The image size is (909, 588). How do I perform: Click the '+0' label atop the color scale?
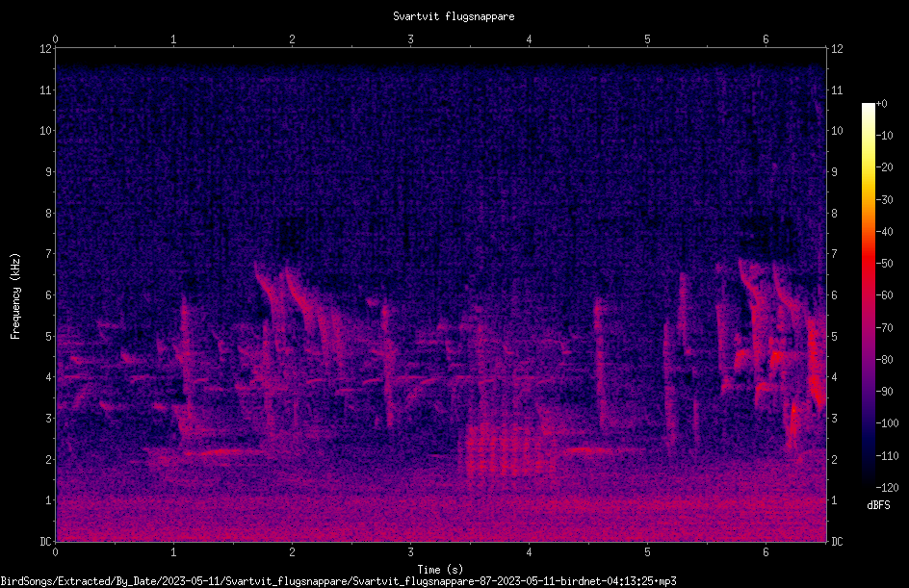click(882, 104)
